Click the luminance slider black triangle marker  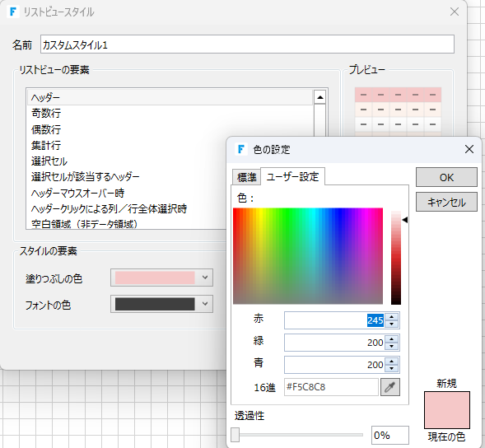coord(404,220)
